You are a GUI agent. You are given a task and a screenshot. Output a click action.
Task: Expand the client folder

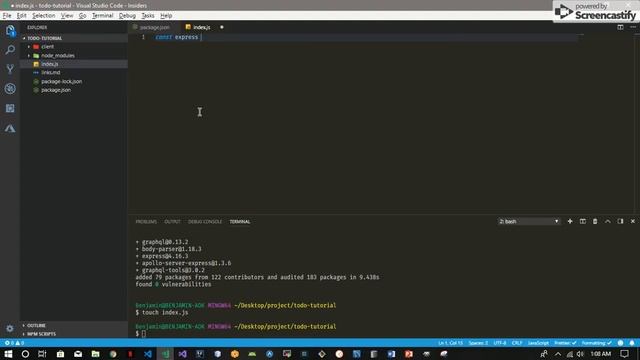[29, 47]
